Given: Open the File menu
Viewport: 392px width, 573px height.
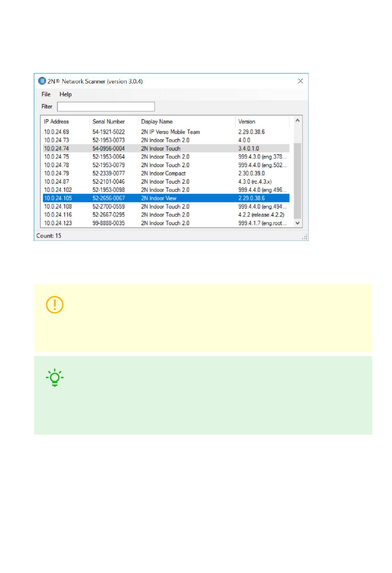Looking at the screenshot, I should [46, 94].
